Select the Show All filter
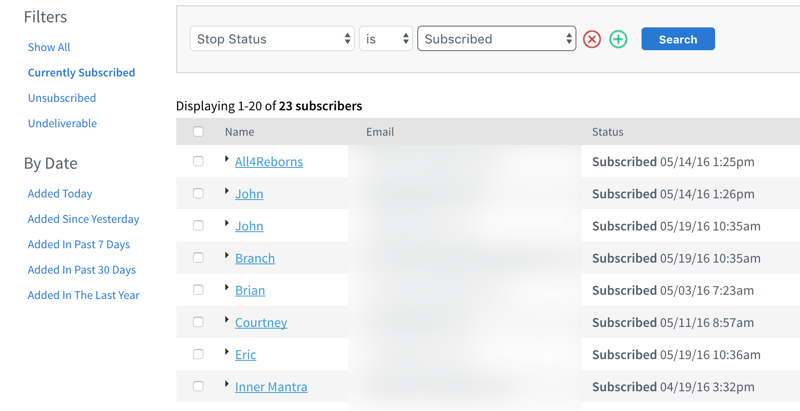 pos(49,47)
